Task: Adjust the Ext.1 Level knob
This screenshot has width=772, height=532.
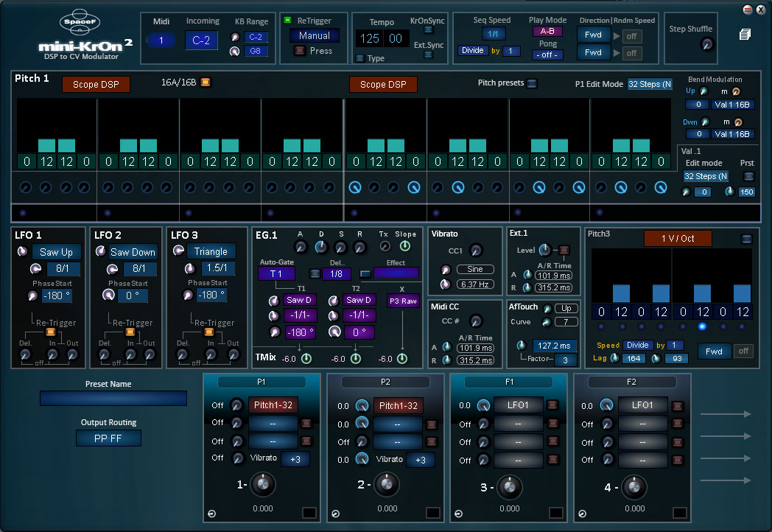Action: pyautogui.click(x=545, y=250)
